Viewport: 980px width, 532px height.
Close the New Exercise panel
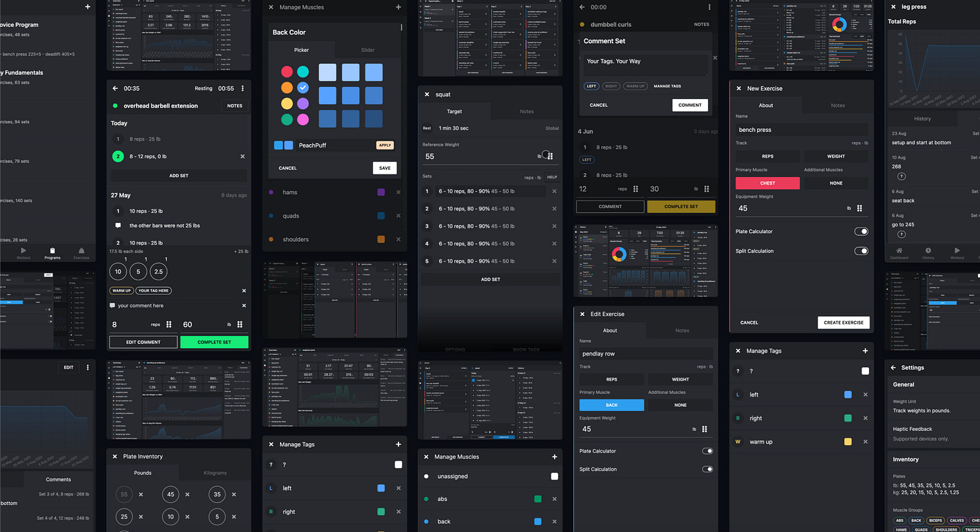pyautogui.click(x=738, y=88)
